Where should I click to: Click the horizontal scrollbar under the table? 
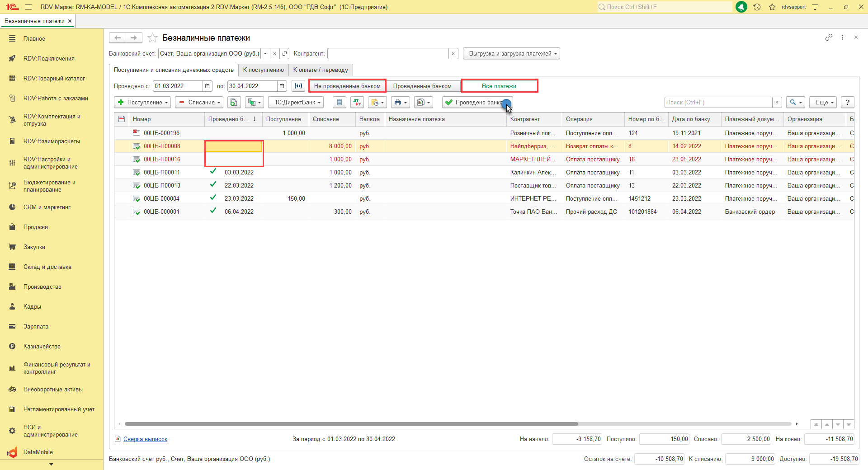tap(351, 424)
